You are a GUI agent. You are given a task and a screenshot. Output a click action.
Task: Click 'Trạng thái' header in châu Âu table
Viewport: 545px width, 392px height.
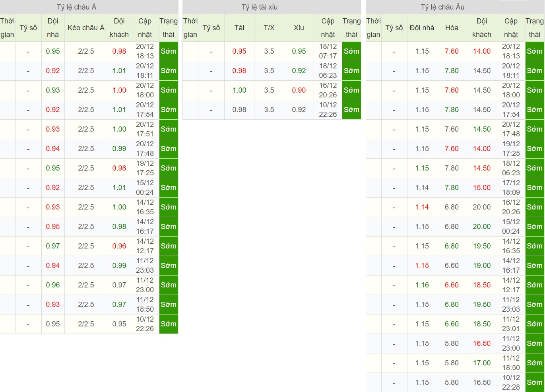(534, 28)
